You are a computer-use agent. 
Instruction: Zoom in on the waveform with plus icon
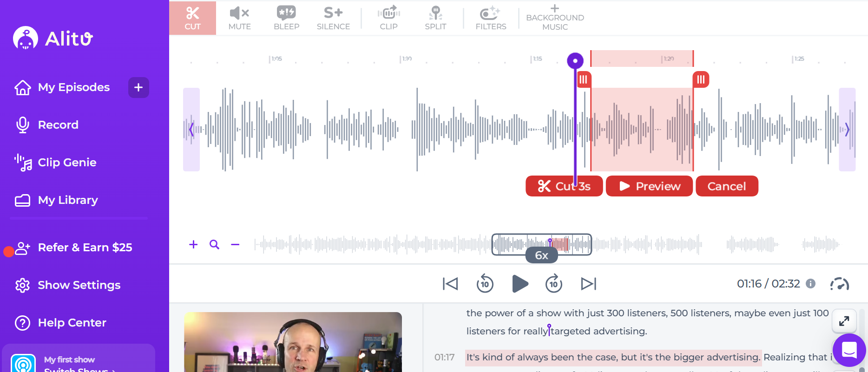click(x=193, y=244)
